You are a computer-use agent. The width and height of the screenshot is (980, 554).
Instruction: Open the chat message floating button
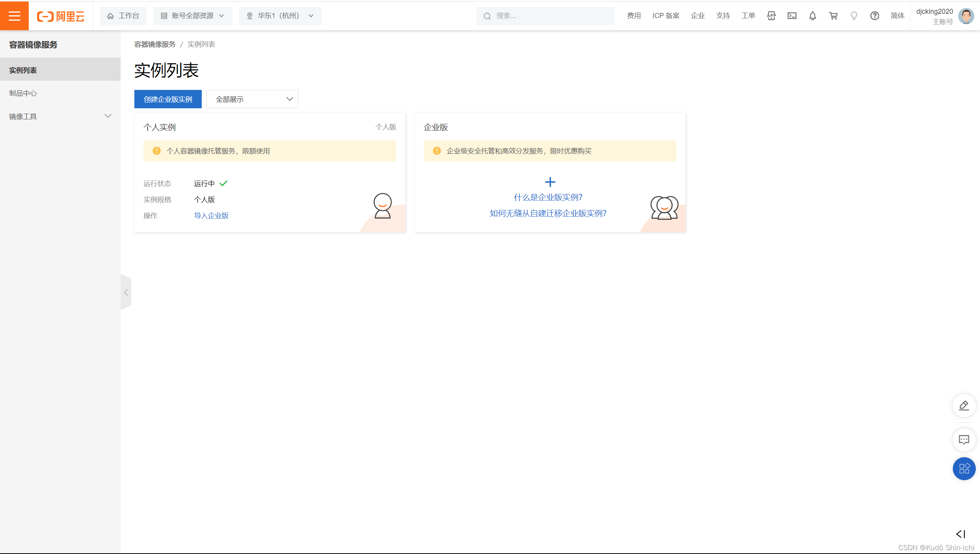tap(964, 440)
